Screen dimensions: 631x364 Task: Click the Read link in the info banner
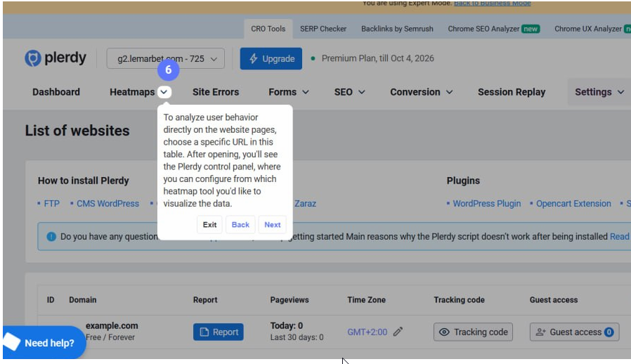point(619,236)
